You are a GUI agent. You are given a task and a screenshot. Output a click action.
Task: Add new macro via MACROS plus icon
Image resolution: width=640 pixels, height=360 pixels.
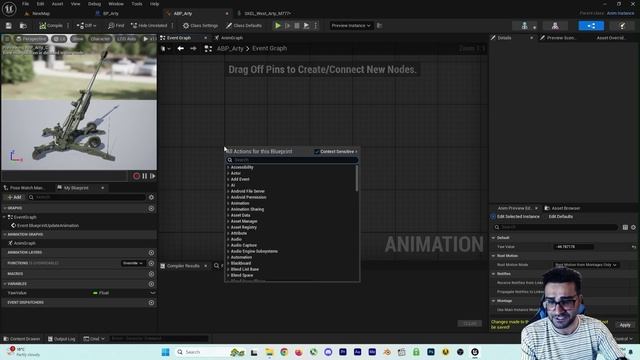(151, 274)
